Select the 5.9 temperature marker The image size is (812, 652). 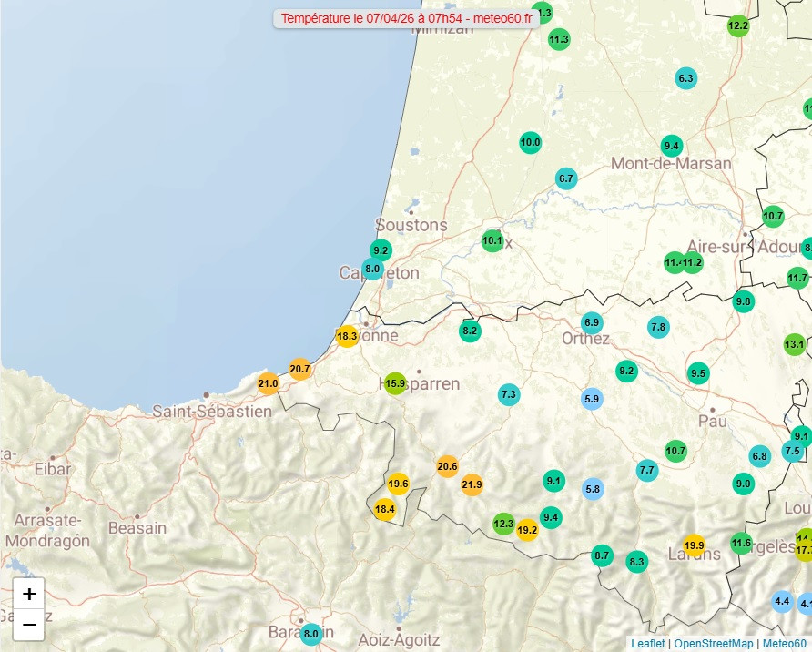point(592,399)
